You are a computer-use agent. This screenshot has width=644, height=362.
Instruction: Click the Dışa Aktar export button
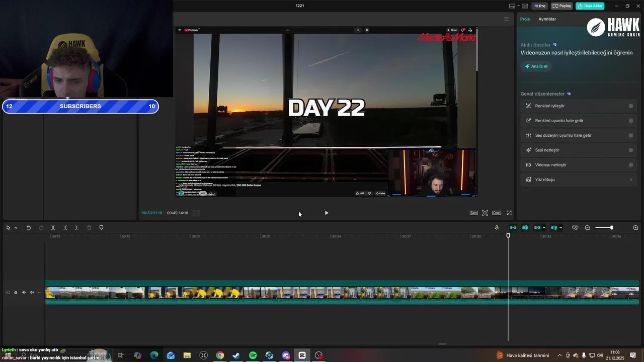pos(590,6)
